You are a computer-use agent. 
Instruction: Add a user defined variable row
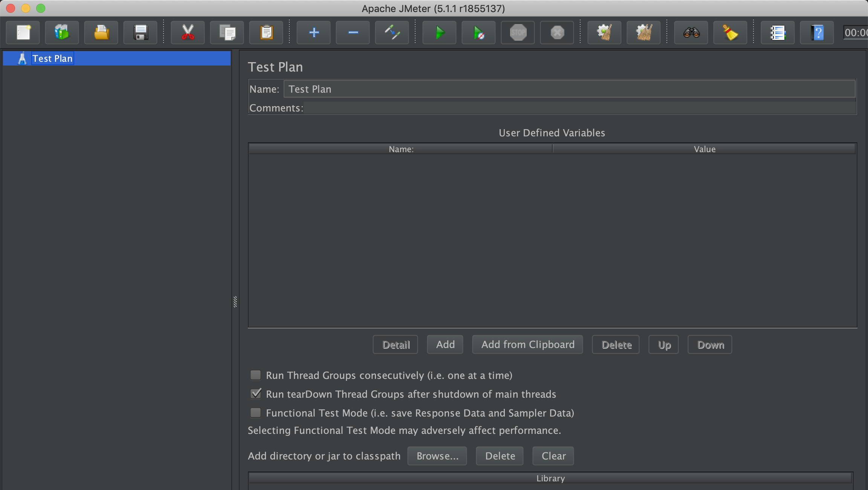(x=445, y=345)
